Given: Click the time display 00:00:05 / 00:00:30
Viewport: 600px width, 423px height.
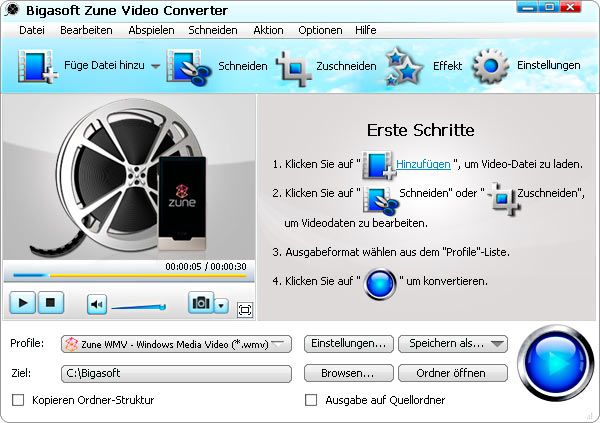Looking at the screenshot, I should coord(206,266).
